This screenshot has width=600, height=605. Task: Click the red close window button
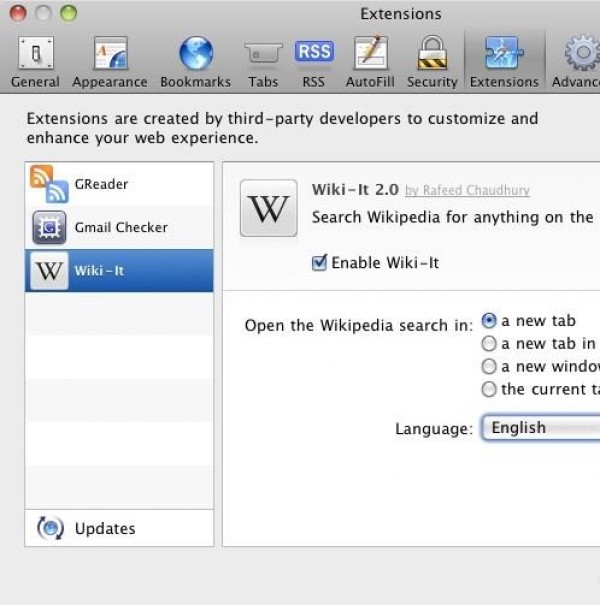tap(18, 13)
